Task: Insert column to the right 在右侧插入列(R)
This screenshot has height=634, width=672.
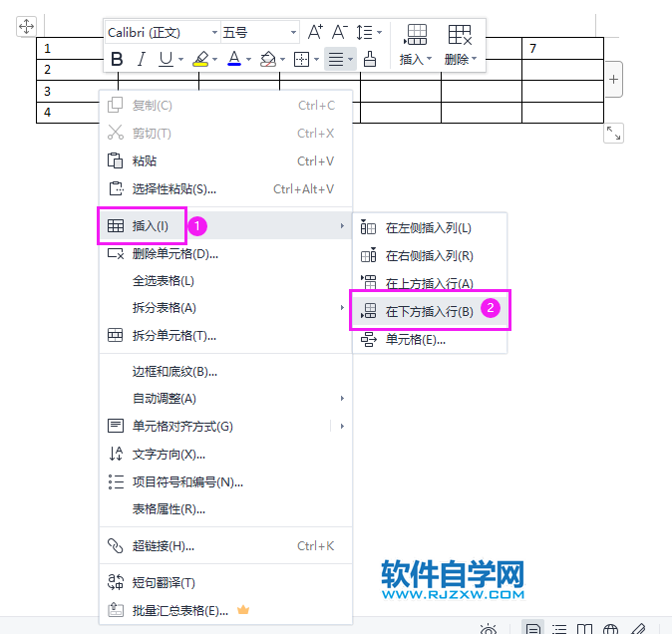Action: pyautogui.click(x=430, y=256)
